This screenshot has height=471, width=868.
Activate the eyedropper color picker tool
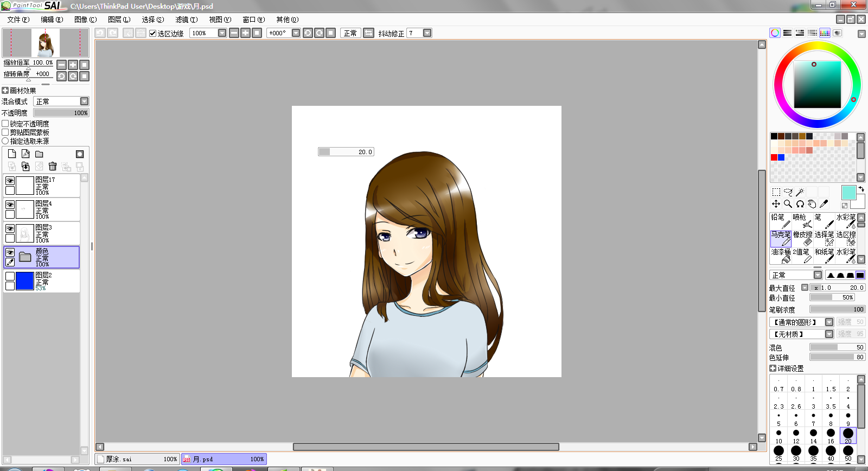coord(824,204)
